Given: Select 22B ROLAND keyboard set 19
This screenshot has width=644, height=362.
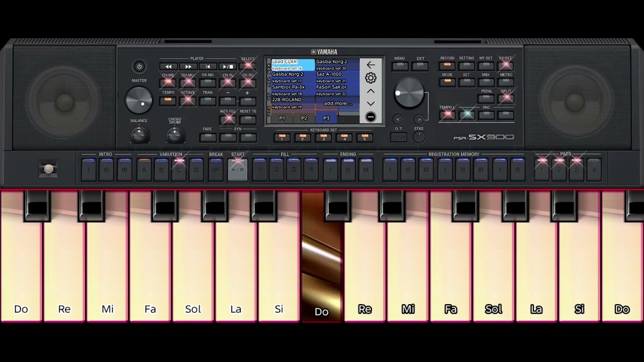Looking at the screenshot, I should [293, 104].
